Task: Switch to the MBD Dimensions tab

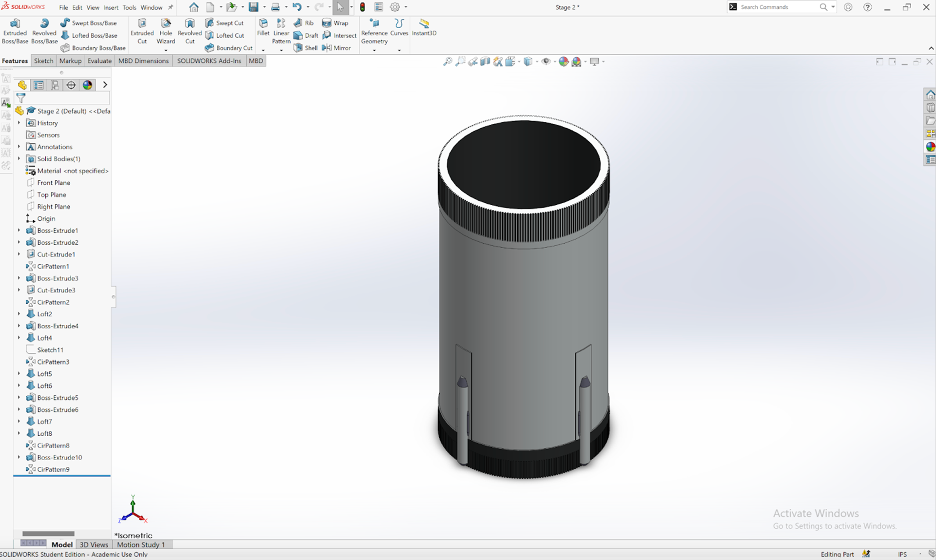Action: 143,61
